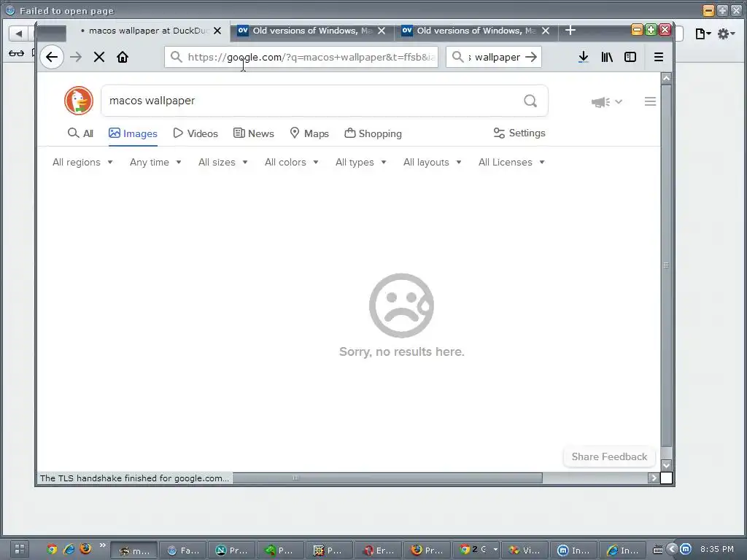The image size is (747, 560).
Task: Click the horizontal scrollbar thumb
Action: coord(387,478)
